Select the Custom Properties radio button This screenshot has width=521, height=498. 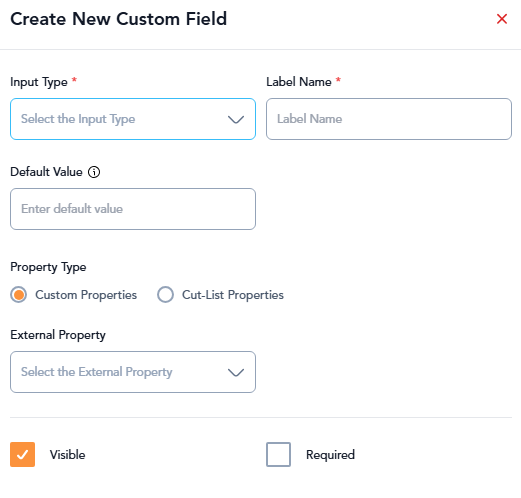[19, 295]
